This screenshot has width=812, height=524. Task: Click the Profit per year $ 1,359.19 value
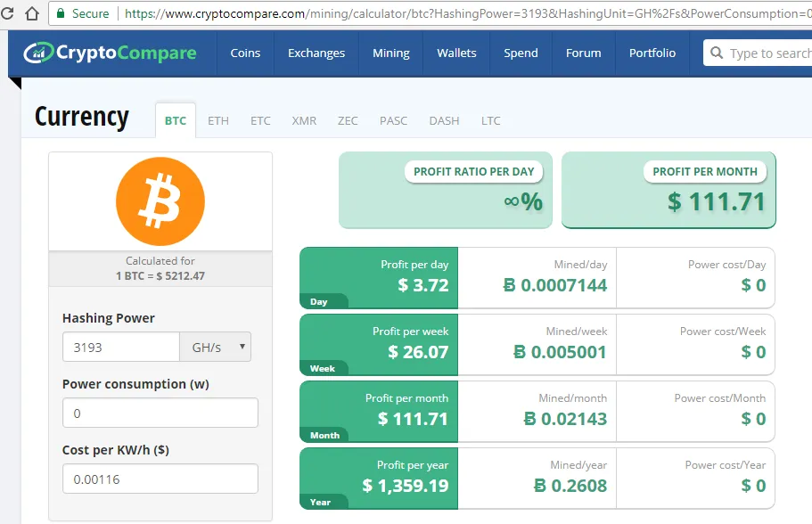pyautogui.click(x=406, y=486)
